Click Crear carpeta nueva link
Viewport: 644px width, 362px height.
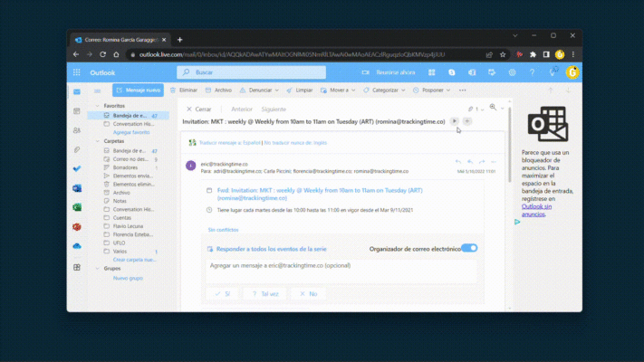[134, 260]
